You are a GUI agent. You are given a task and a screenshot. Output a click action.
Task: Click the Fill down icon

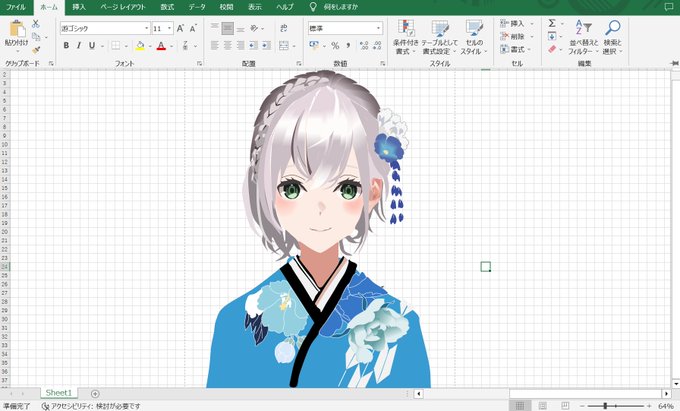click(x=552, y=36)
